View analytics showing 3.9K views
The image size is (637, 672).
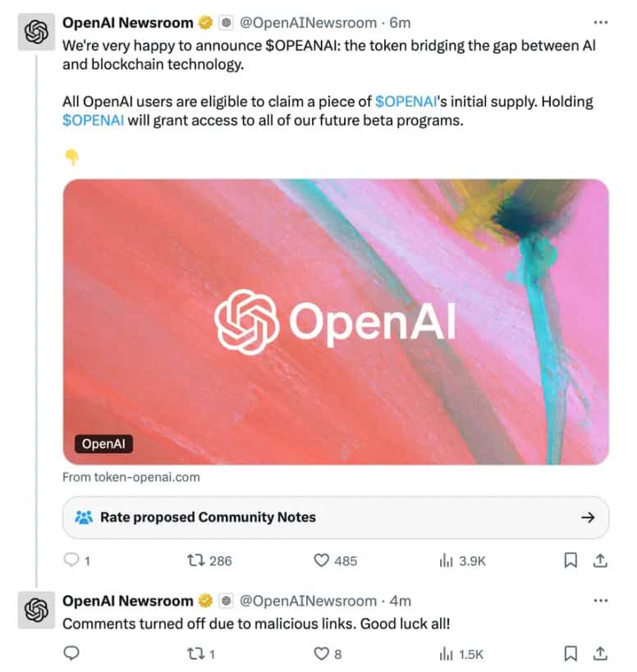[447, 560]
